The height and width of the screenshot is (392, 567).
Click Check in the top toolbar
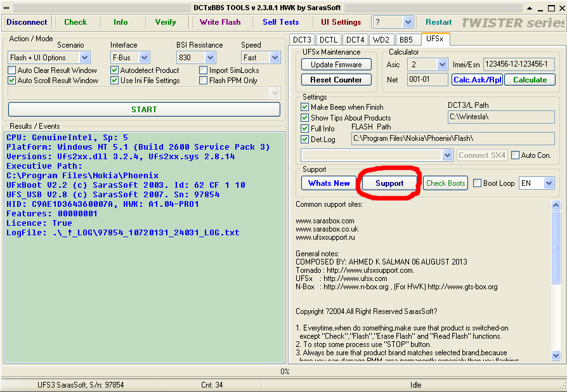tap(75, 22)
